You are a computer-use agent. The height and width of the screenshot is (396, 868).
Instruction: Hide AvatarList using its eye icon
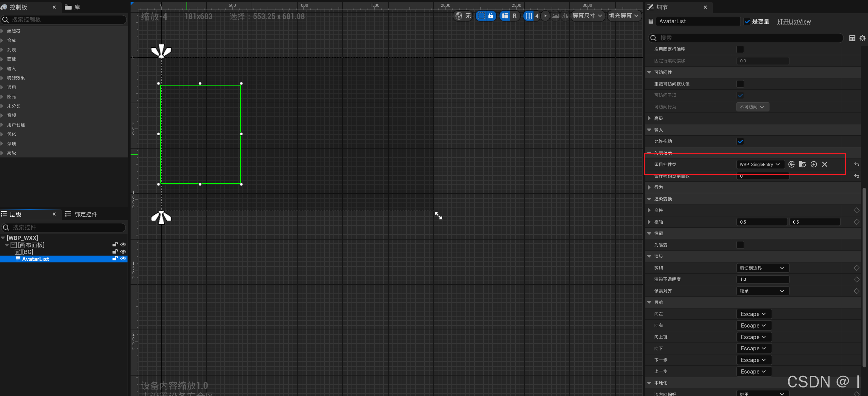click(x=123, y=259)
